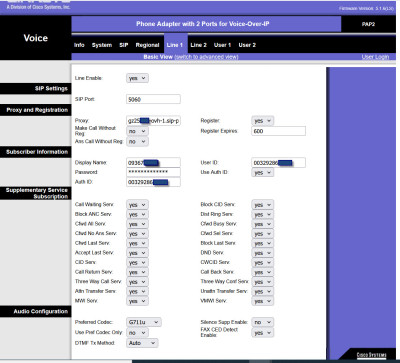Select the Line 1 tab
The height and width of the screenshot is (363, 400).
click(175, 45)
